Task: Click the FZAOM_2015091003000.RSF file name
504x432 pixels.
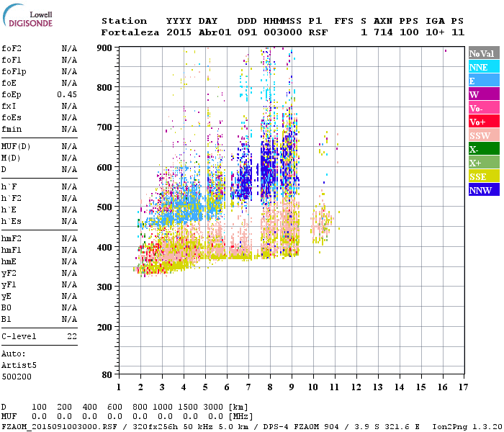Action: click(59, 427)
